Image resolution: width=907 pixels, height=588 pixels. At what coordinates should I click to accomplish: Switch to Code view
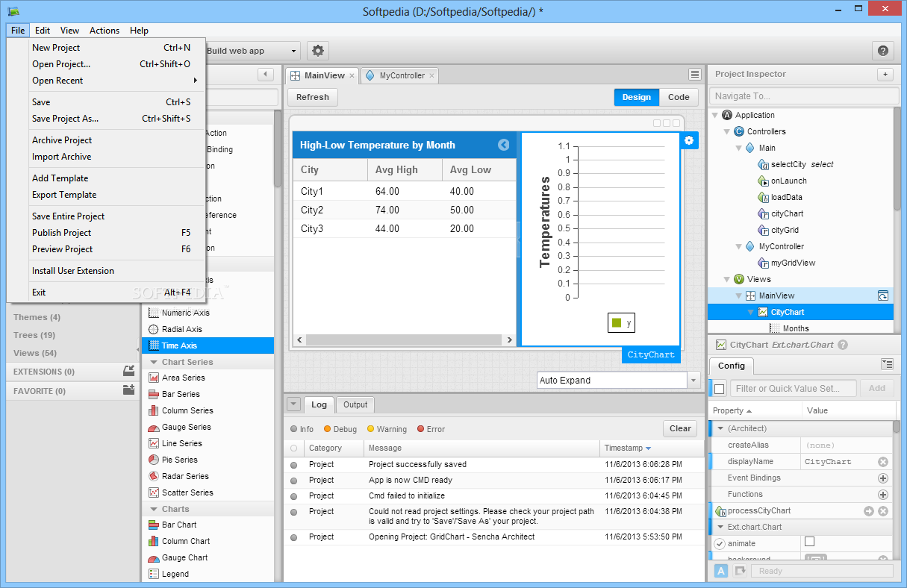tap(679, 97)
